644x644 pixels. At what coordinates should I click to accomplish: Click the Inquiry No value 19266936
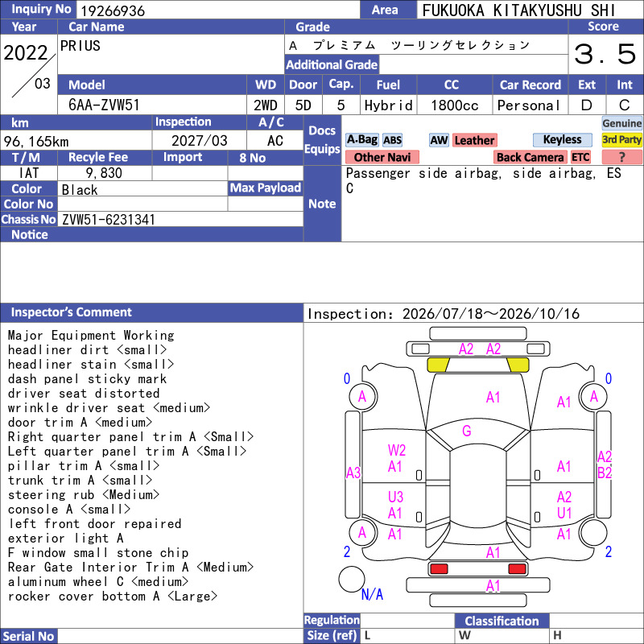coord(113,10)
